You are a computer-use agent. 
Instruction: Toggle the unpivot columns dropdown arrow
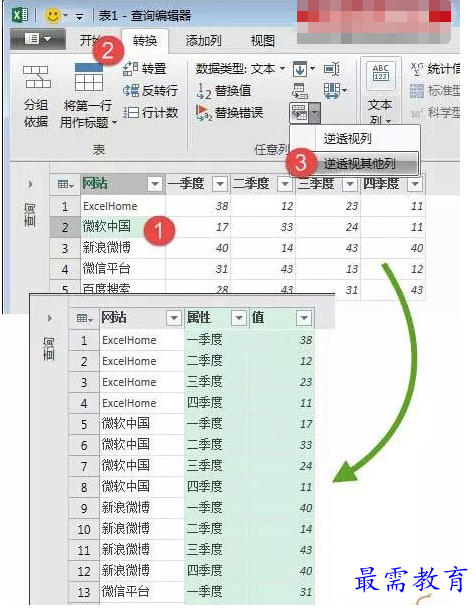315,113
